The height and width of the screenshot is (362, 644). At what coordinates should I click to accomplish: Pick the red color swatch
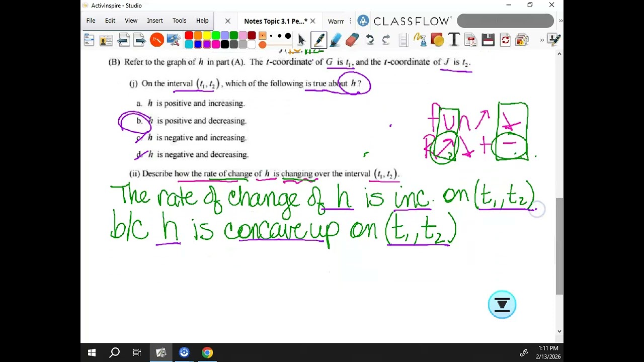click(x=189, y=36)
